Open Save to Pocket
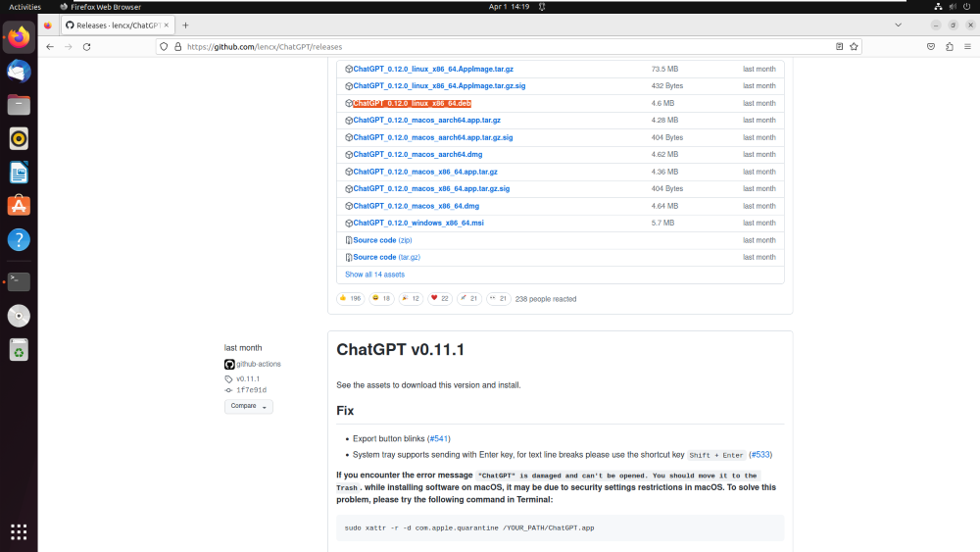Viewport: 980px width, 552px height. pos(931,47)
